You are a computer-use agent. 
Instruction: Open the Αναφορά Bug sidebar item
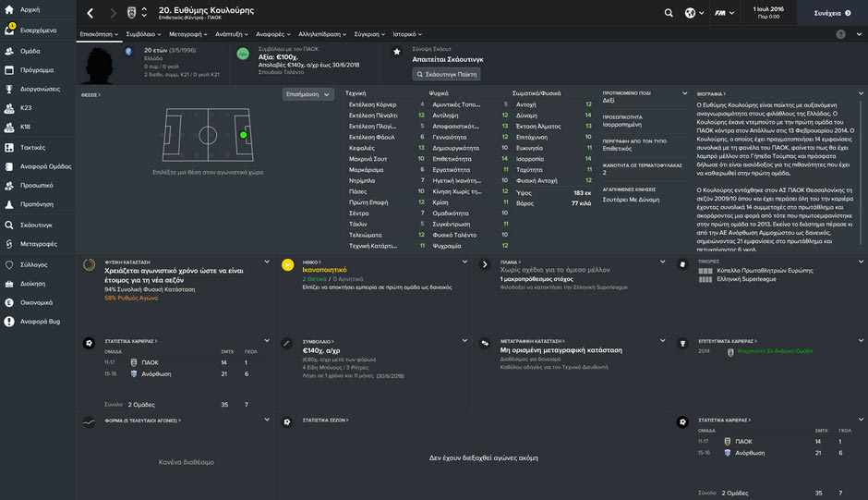pyautogui.click(x=40, y=322)
